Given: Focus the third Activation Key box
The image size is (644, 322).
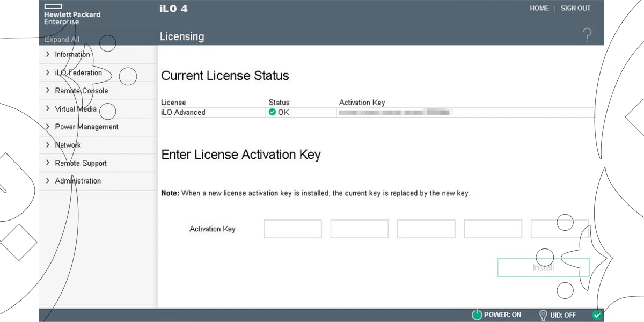Looking at the screenshot, I should tap(426, 229).
